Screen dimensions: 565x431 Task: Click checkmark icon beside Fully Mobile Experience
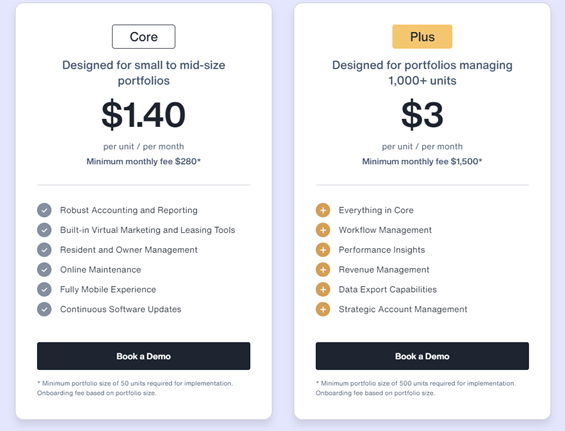pyautogui.click(x=44, y=289)
